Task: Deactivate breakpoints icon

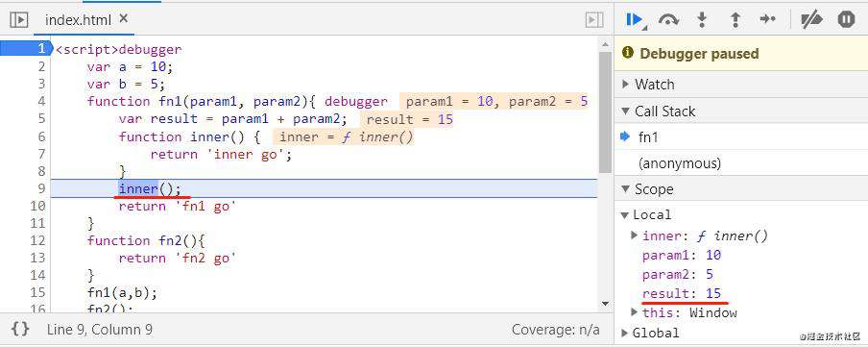Action: click(x=812, y=19)
